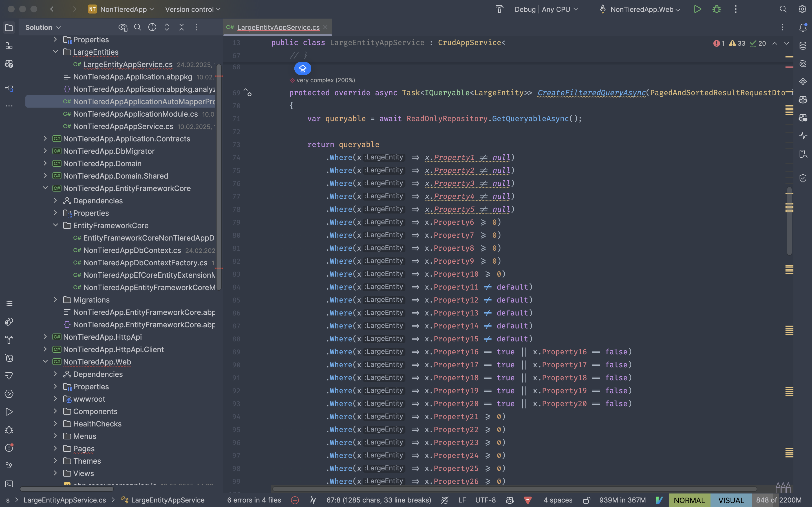Open Search Everywhere magnifier icon
This screenshot has height=507, width=812.
[783, 9]
